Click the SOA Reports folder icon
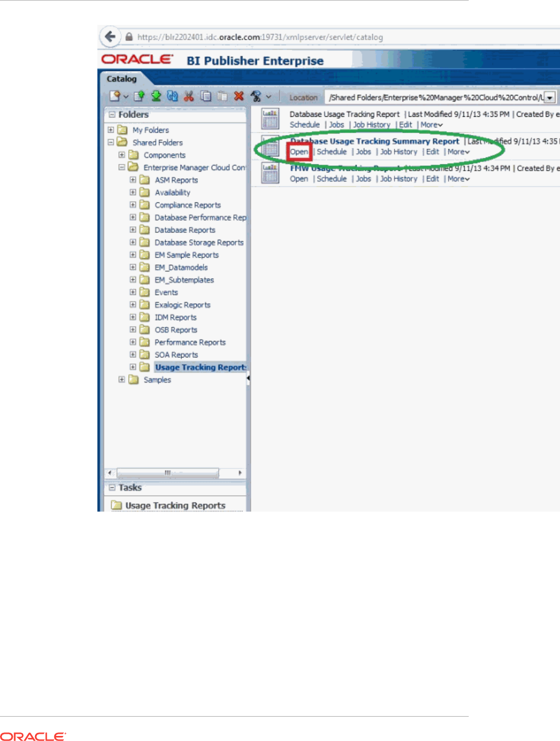 click(x=145, y=355)
